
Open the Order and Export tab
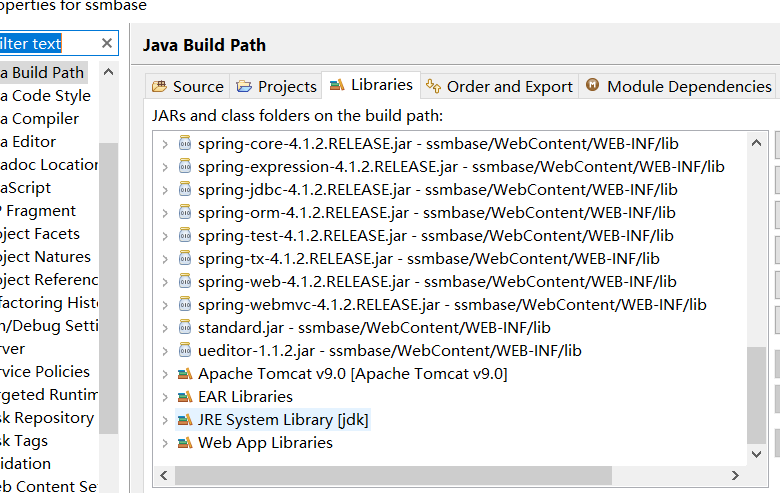[500, 86]
